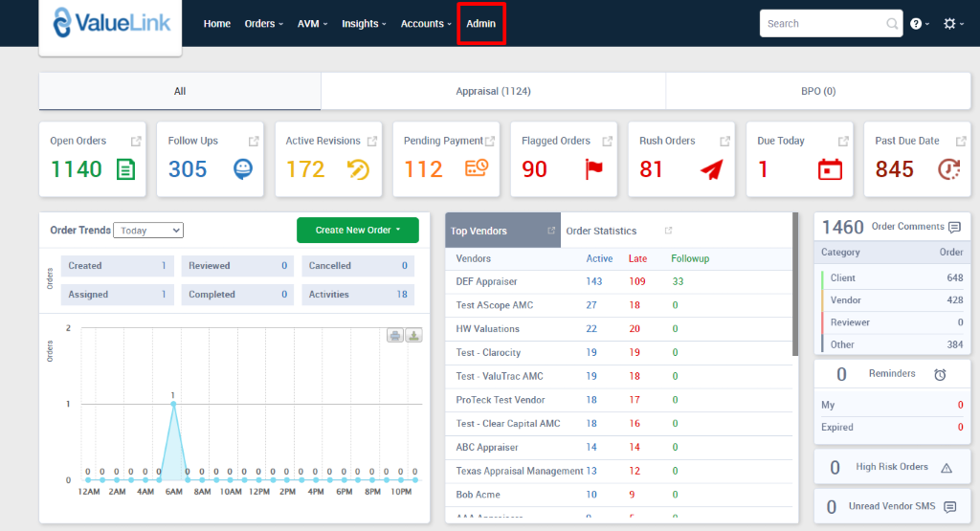Click the Order Comments message icon
This screenshot has width=980, height=531.
[x=954, y=227]
